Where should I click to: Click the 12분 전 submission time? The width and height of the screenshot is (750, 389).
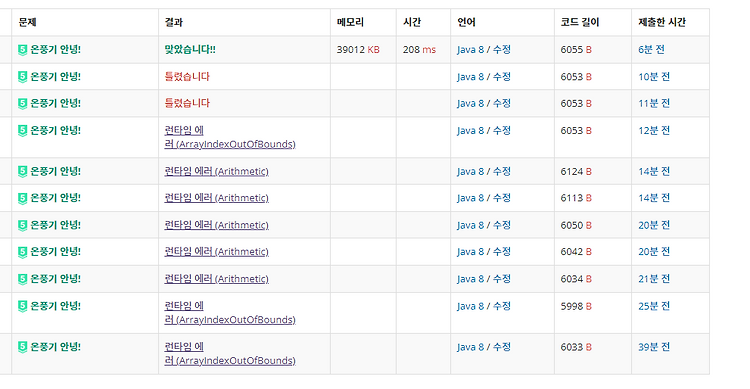click(654, 131)
